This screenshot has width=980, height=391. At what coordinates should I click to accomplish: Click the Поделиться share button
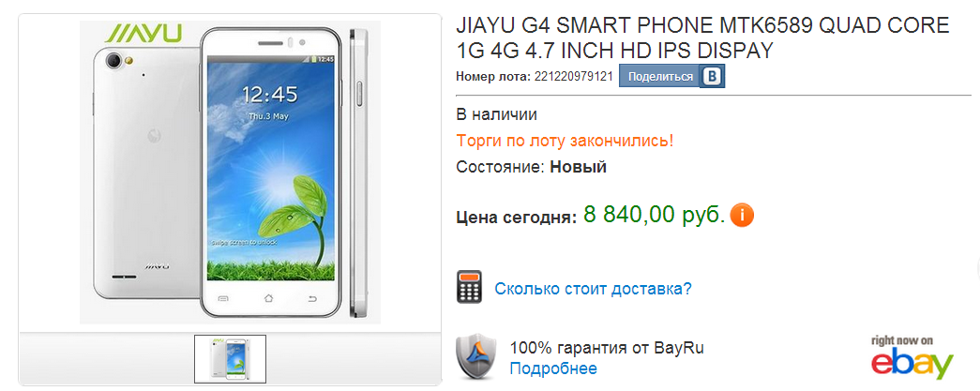[x=660, y=77]
